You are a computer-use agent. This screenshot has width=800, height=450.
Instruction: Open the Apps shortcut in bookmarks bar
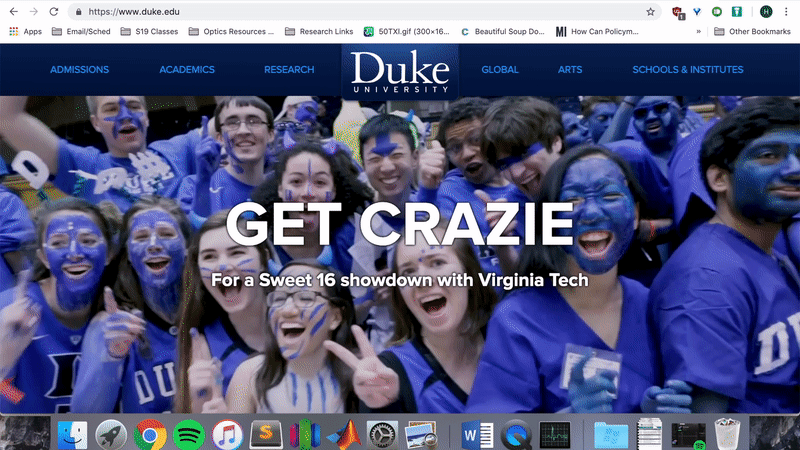(25, 31)
